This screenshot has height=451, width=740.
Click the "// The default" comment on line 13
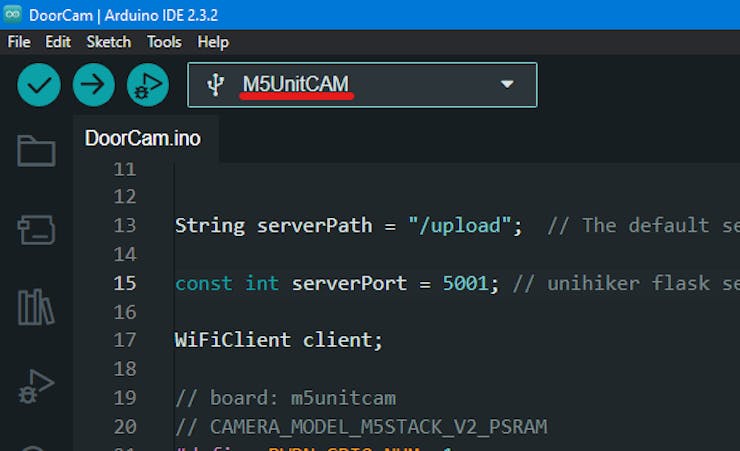[629, 226]
